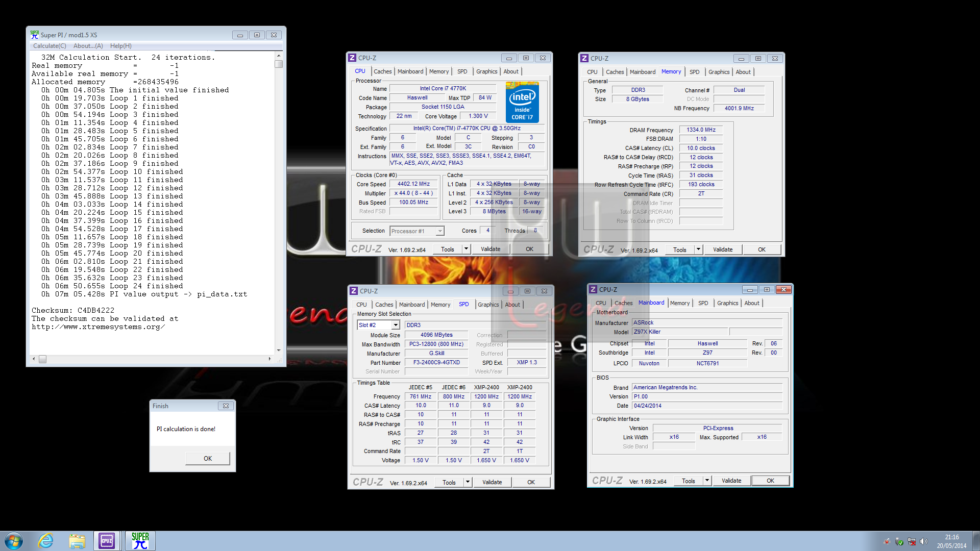Click OK in the CPU window
Viewport: 980px width, 551px height.
[x=529, y=249]
